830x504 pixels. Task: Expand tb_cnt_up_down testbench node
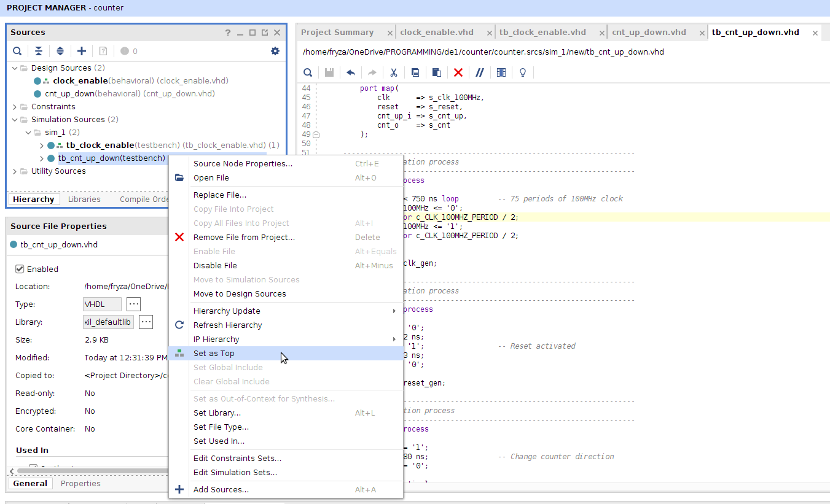pyautogui.click(x=42, y=158)
